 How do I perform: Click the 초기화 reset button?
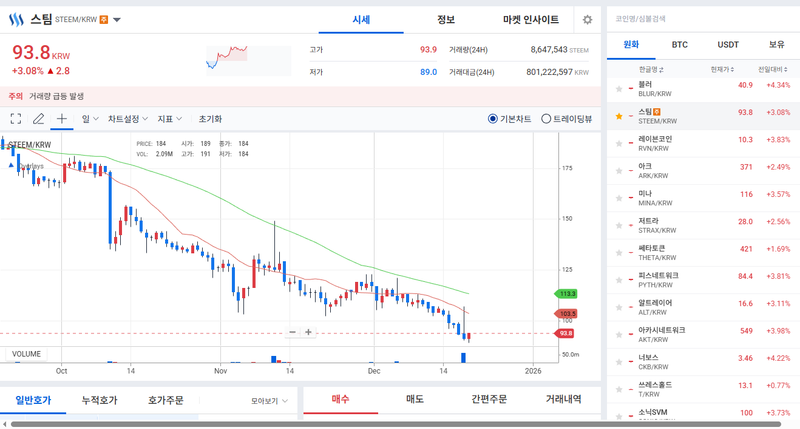point(210,119)
